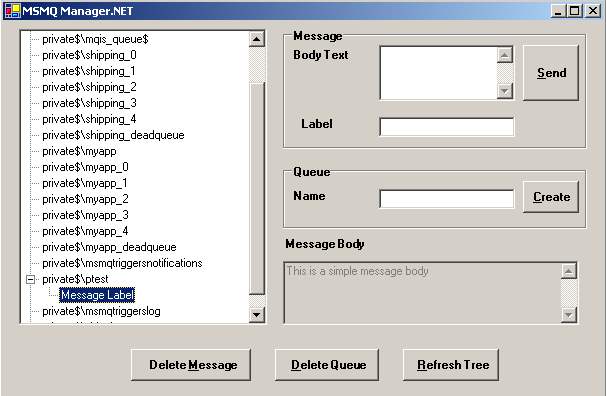Screen dimensions: 606x396
Task: Select the private$\ptest queue label
Action: (x=75, y=279)
